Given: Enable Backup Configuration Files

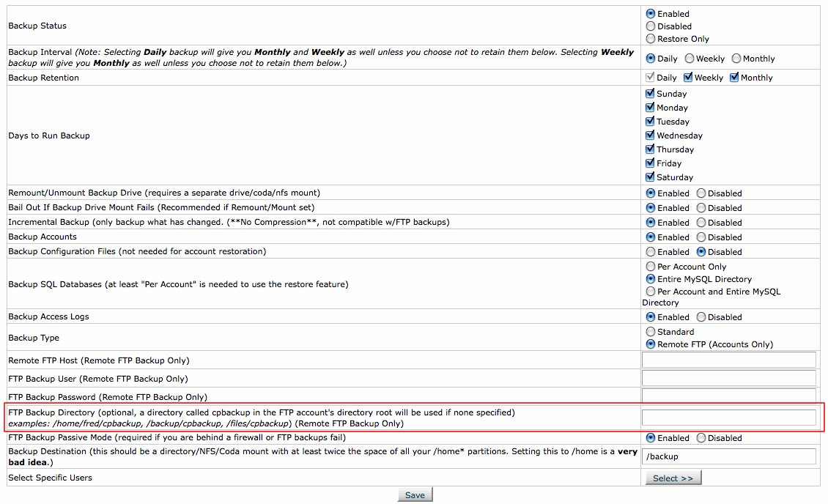Looking at the screenshot, I should [x=651, y=252].
